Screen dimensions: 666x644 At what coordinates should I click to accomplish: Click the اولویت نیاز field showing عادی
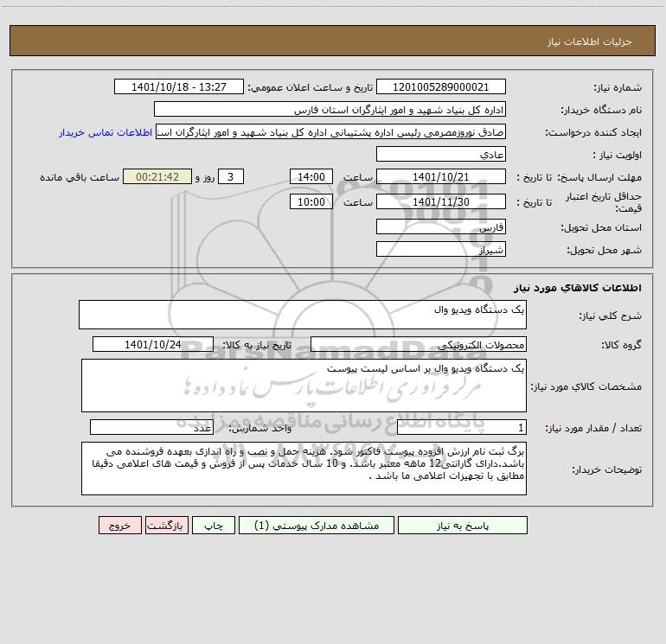pos(441,154)
